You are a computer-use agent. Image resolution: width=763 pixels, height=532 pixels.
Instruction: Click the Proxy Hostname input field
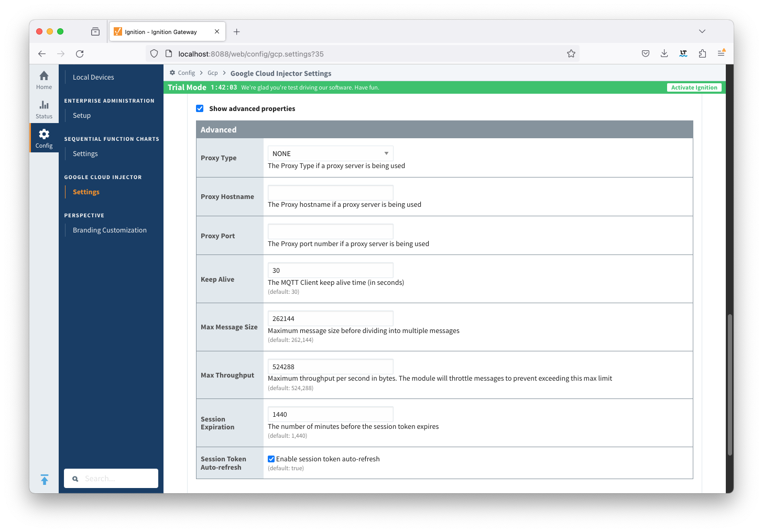(x=330, y=193)
